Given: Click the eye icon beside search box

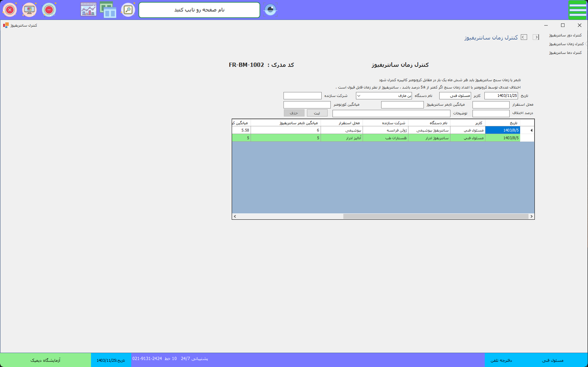Looking at the screenshot, I should [x=270, y=10].
